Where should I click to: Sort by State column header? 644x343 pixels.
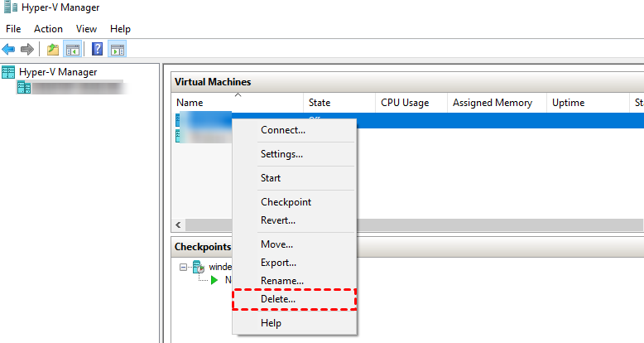tap(339, 103)
